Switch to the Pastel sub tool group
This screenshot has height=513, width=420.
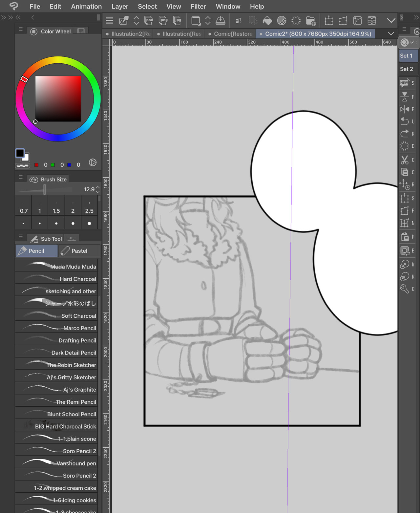tap(79, 251)
